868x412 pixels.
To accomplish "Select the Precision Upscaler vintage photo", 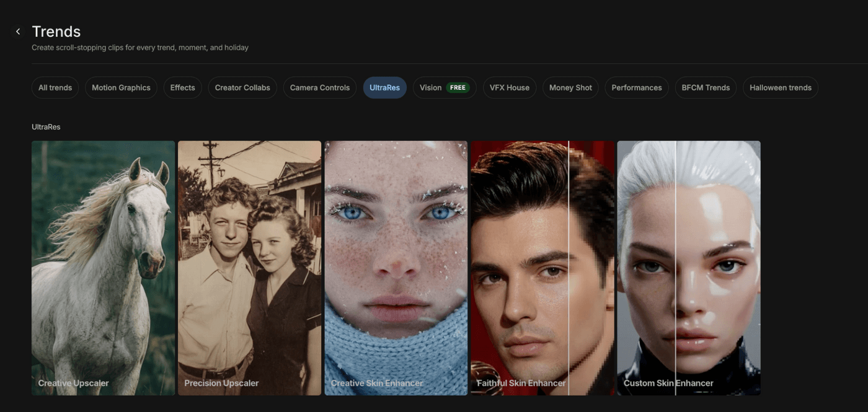I will tap(249, 268).
